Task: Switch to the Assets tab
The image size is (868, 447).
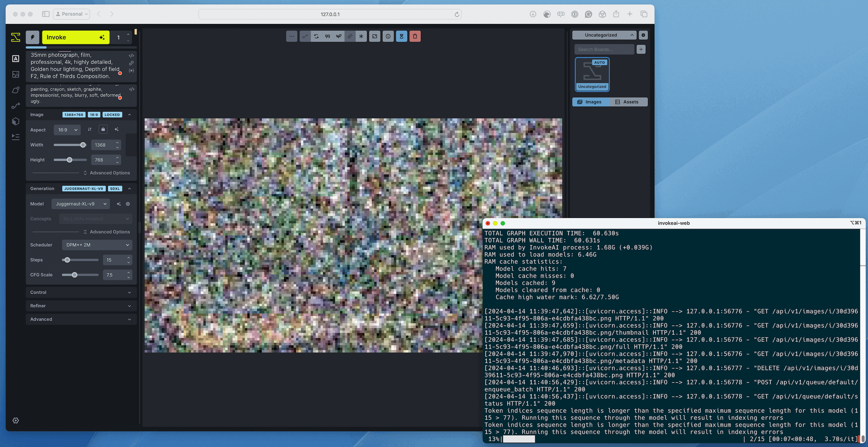Action: point(629,102)
